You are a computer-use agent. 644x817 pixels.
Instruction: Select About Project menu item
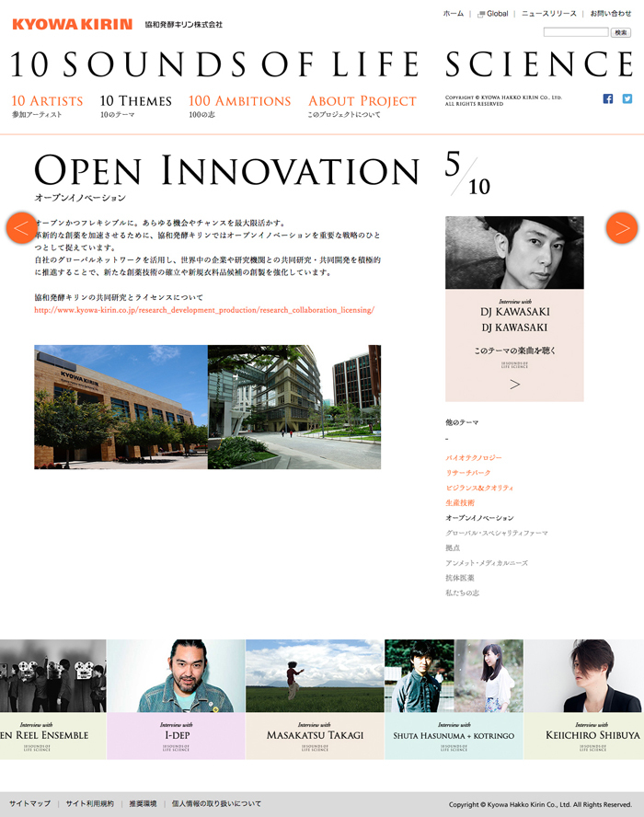(x=362, y=101)
